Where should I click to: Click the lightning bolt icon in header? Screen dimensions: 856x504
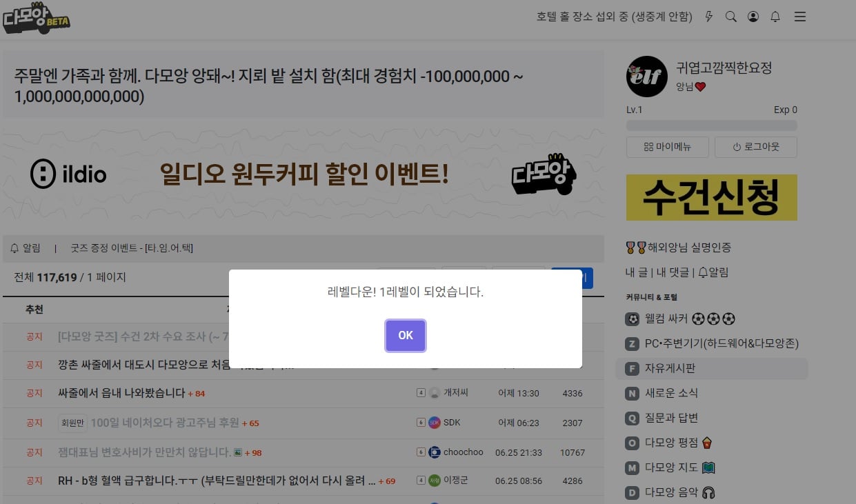point(709,17)
